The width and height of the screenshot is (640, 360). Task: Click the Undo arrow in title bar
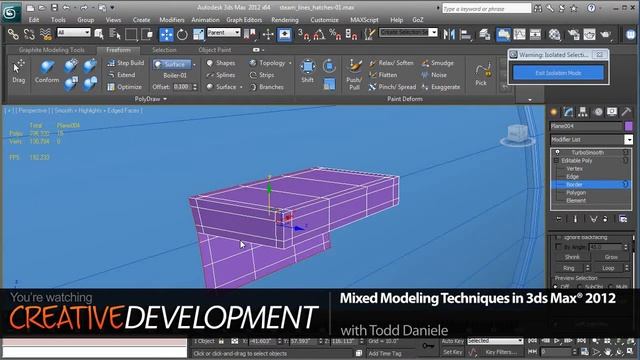(66, 8)
